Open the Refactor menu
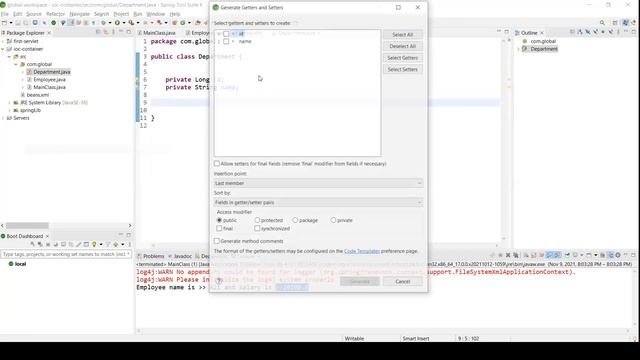 click(55, 14)
